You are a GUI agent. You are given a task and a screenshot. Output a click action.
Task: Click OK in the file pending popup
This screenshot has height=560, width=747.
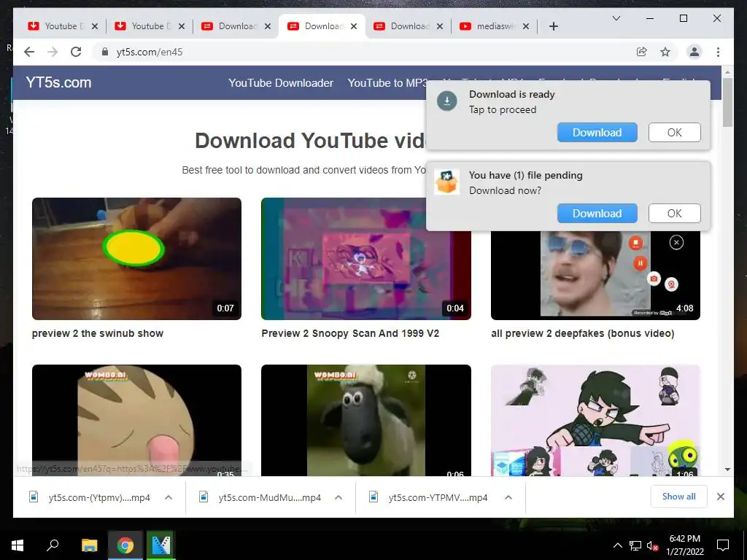pos(674,214)
